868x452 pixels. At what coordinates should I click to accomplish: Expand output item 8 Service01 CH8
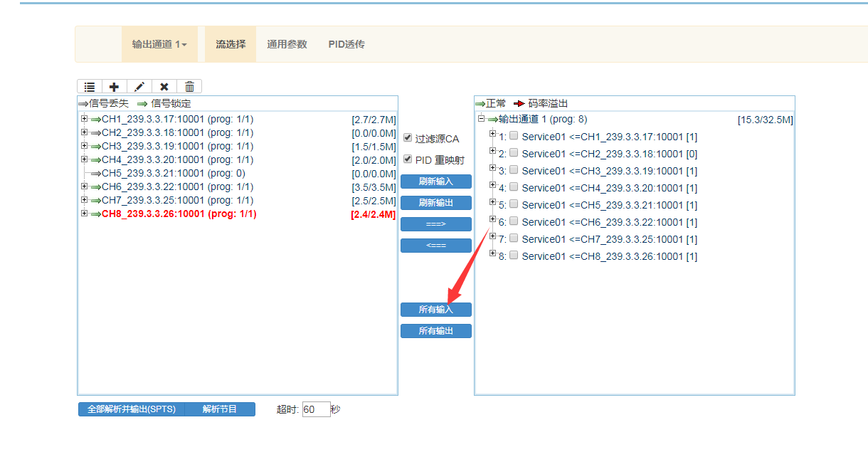[x=492, y=253]
